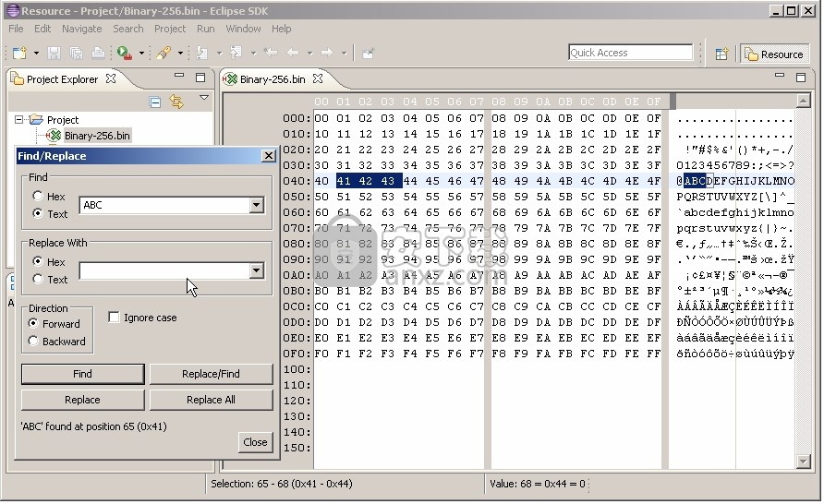Open the Navigate menu
The image size is (824, 504).
[x=82, y=29]
